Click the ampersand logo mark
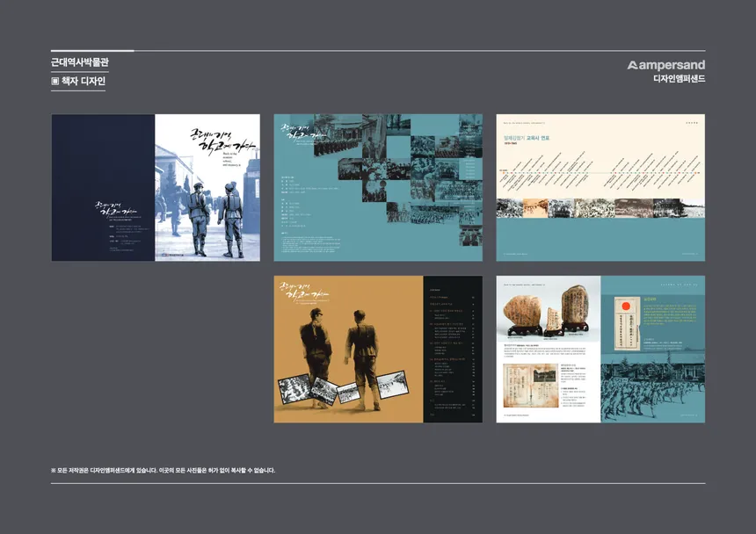The image size is (756, 534). (633, 65)
